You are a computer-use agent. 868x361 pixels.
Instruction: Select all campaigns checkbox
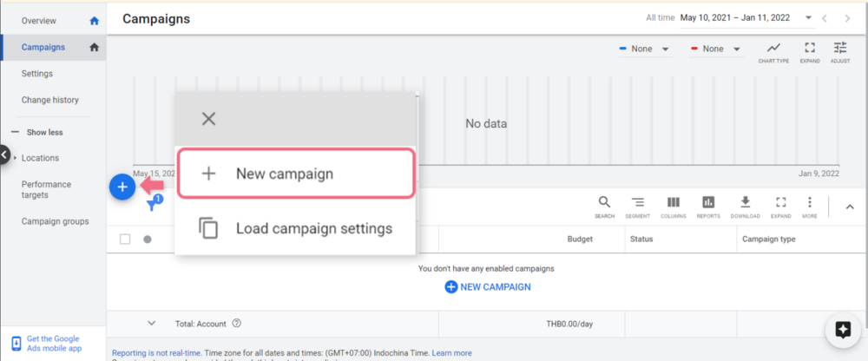[125, 240]
